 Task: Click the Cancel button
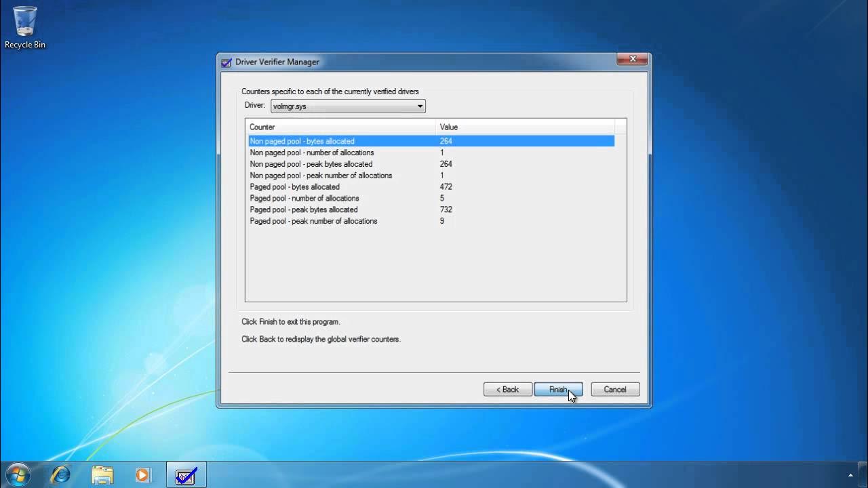click(x=615, y=390)
